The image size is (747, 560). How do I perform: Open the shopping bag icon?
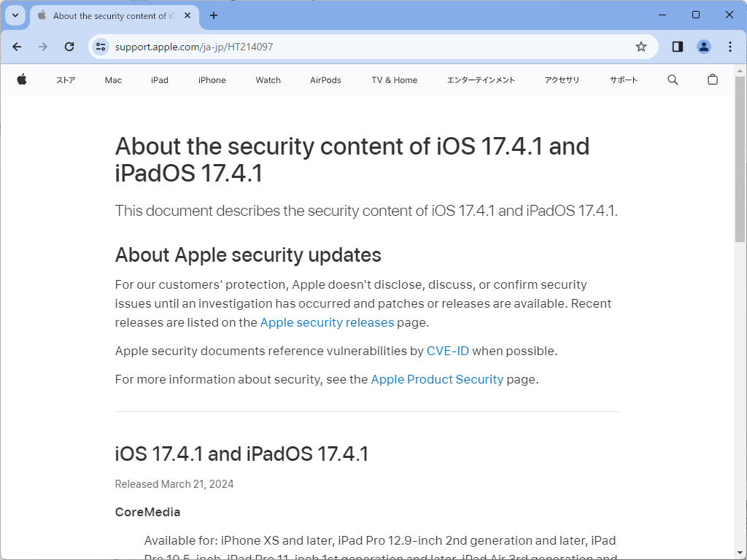coord(713,80)
